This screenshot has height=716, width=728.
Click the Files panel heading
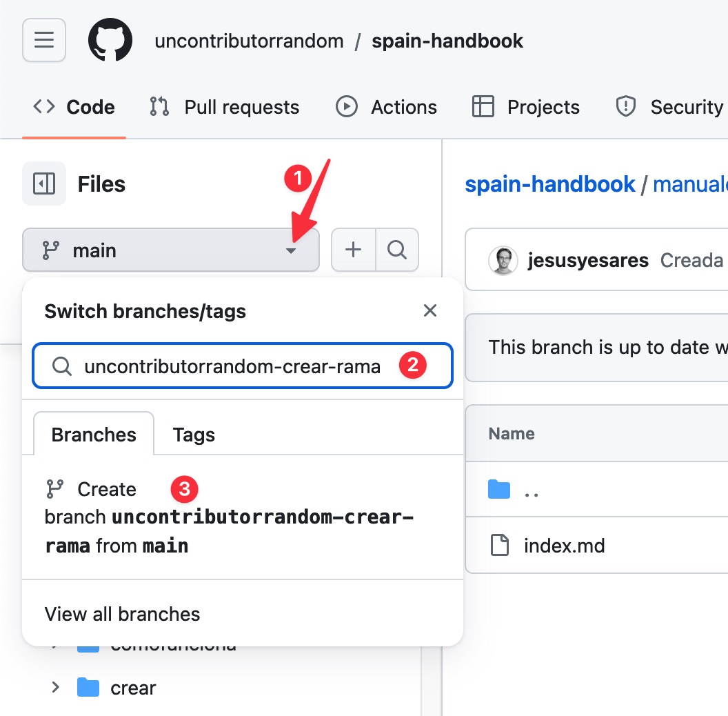point(101,184)
